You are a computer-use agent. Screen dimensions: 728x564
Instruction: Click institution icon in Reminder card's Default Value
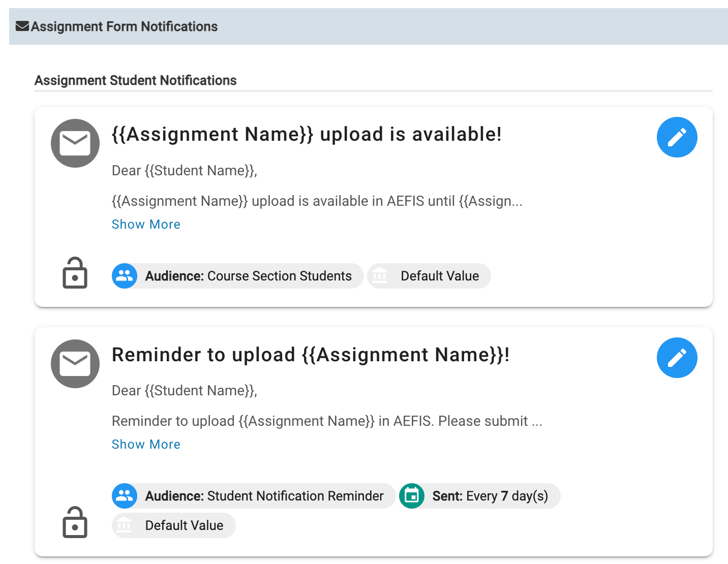click(x=125, y=525)
